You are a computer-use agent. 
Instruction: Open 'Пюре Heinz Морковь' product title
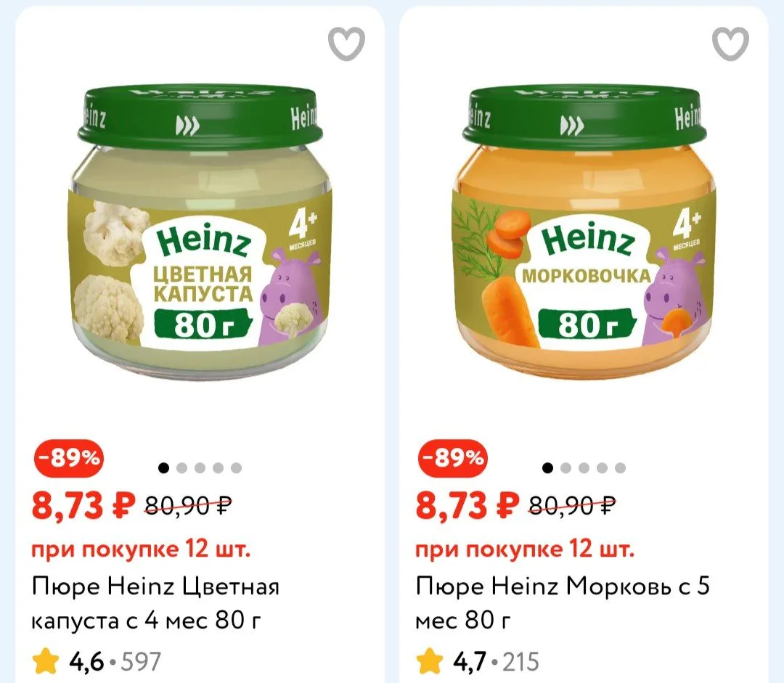coord(563,603)
